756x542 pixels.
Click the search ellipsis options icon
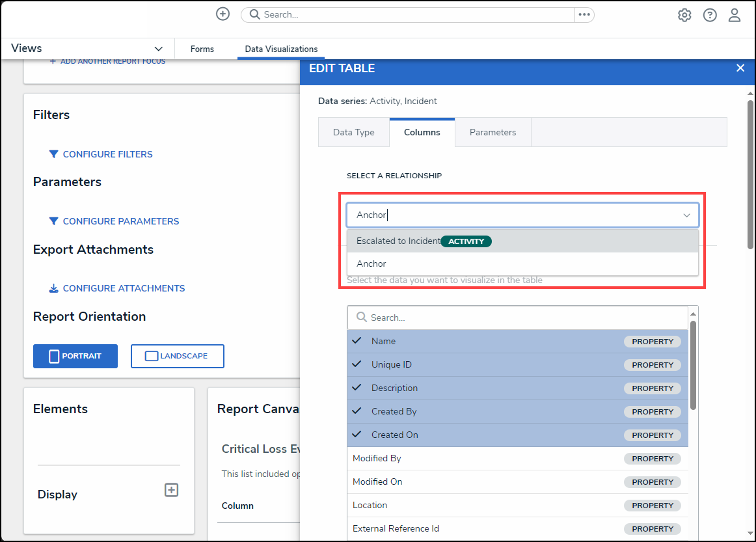(584, 14)
